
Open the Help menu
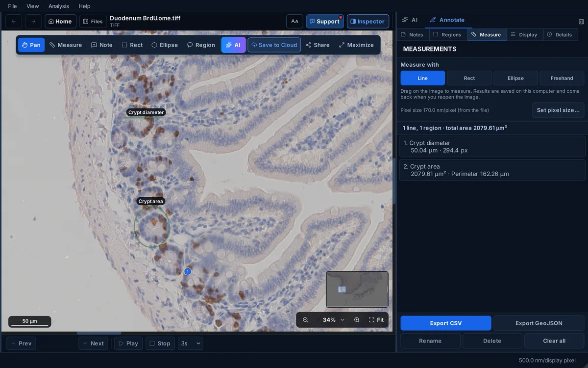click(x=84, y=6)
